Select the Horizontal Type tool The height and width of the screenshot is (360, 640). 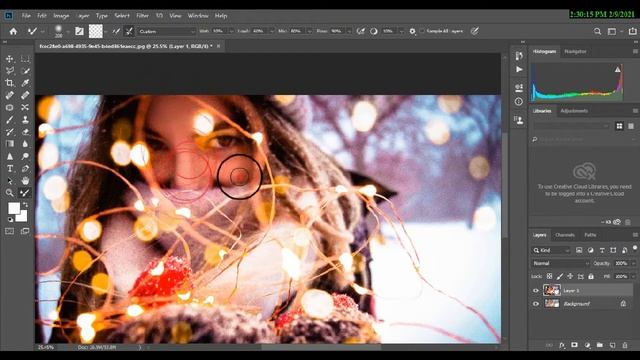click(x=10, y=169)
